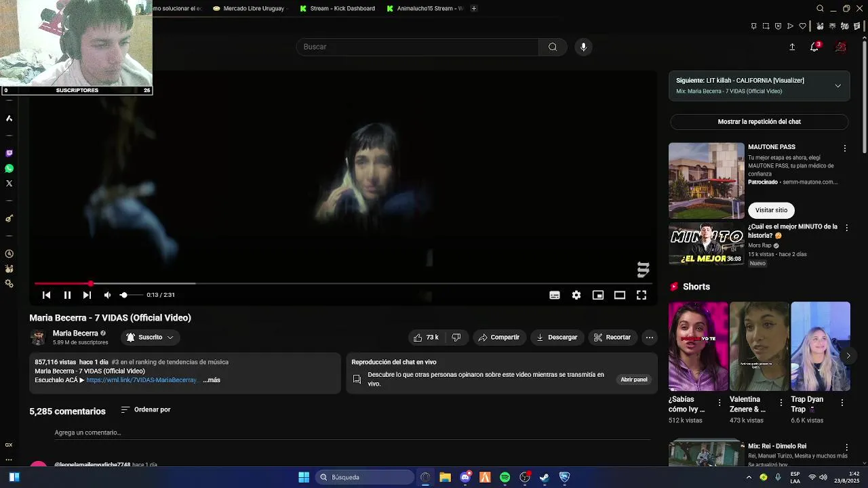The image size is (868, 488).
Task: Open options for Trap Dyan Trap short
Action: point(842,403)
